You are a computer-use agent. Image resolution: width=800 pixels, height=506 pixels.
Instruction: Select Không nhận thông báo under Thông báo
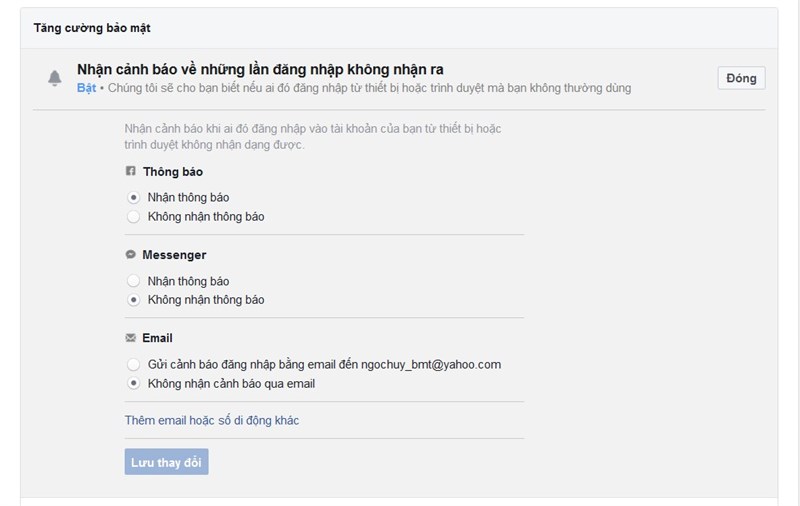pos(134,217)
